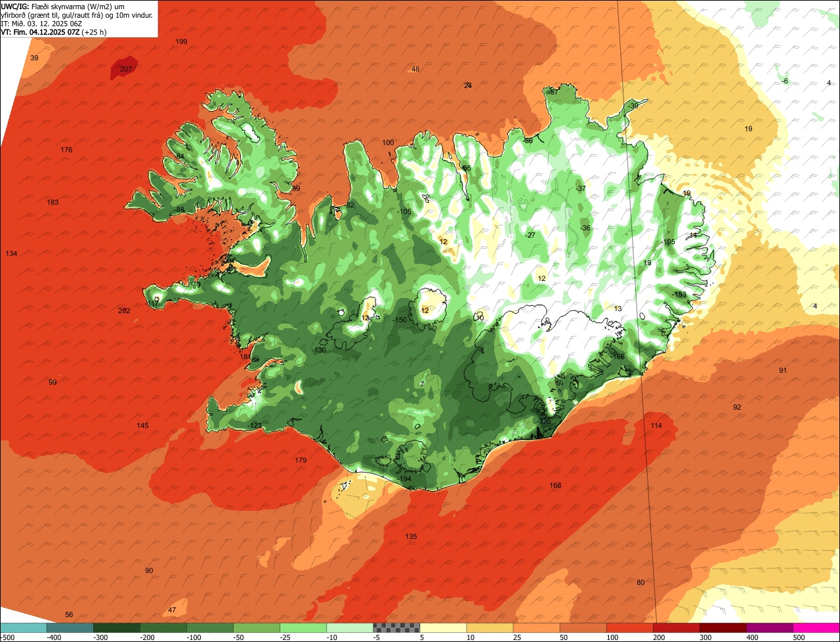Click the map value "114"
Image resolution: width=840 pixels, height=642 pixels.
click(656, 425)
